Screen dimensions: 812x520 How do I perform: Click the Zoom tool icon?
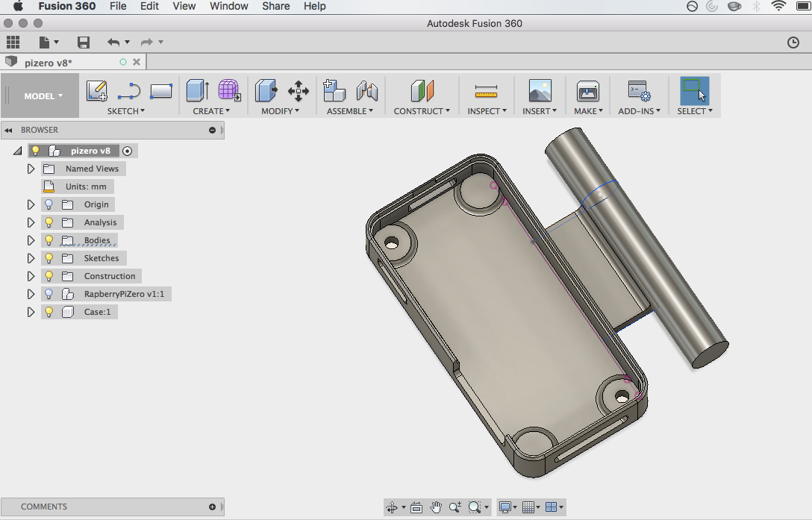pyautogui.click(x=455, y=507)
